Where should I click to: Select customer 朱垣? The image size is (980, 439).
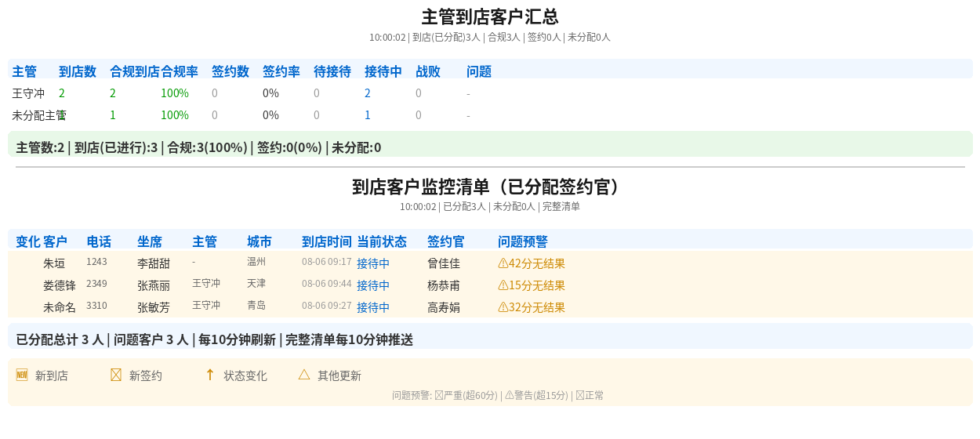pyautogui.click(x=54, y=263)
